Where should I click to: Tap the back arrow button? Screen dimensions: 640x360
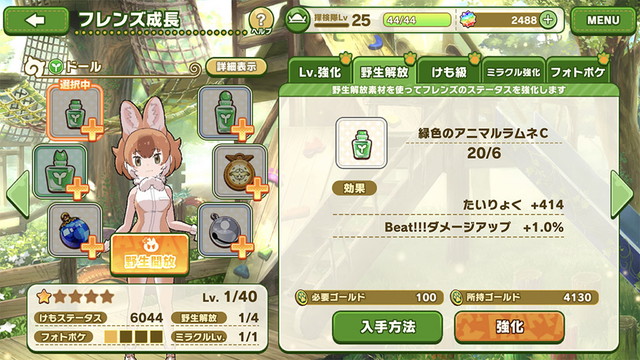pos(36,20)
